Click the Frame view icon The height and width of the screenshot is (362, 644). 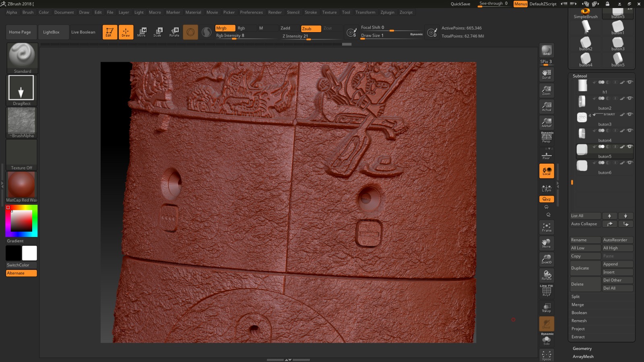point(546,227)
